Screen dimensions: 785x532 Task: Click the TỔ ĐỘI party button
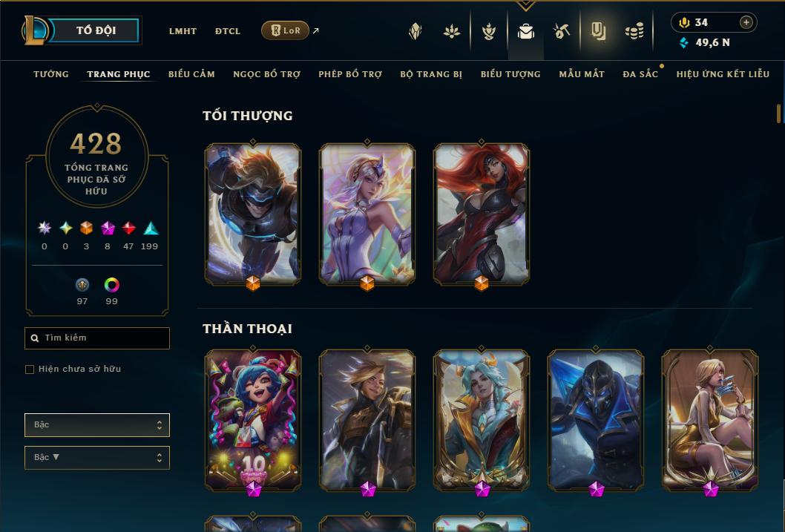pyautogui.click(x=96, y=30)
